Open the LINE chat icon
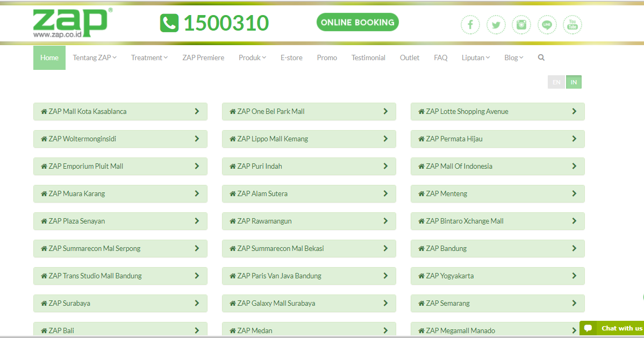The image size is (644, 338). [547, 25]
